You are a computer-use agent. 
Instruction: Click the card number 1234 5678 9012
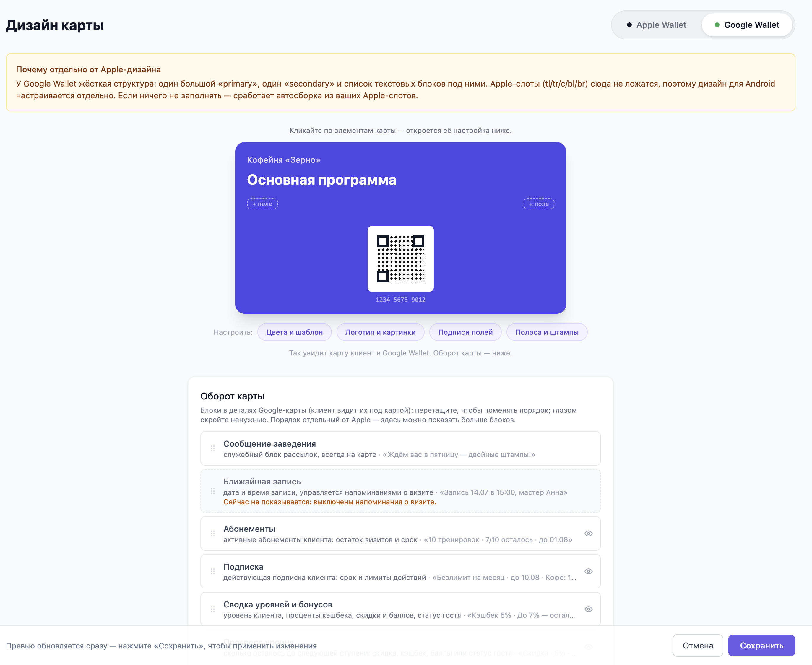point(400,300)
